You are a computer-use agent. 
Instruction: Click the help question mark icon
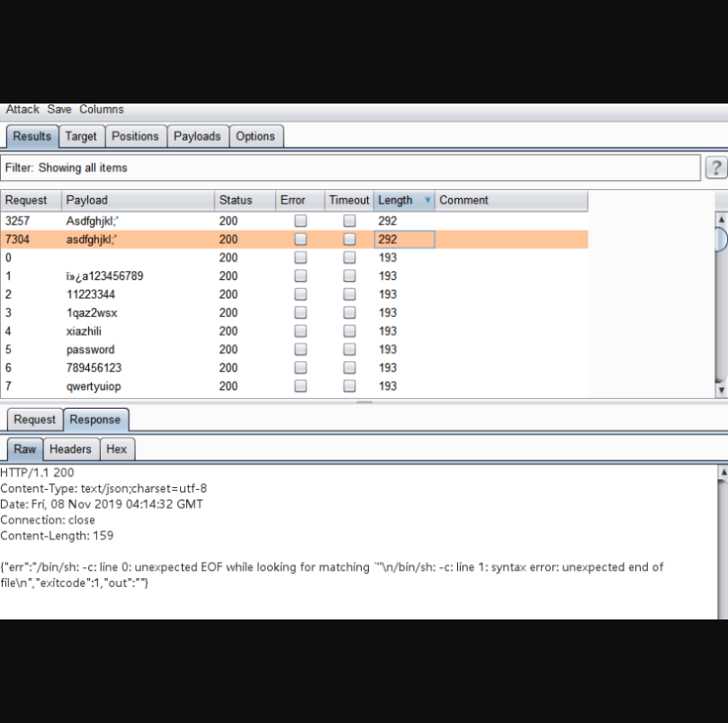(x=715, y=167)
